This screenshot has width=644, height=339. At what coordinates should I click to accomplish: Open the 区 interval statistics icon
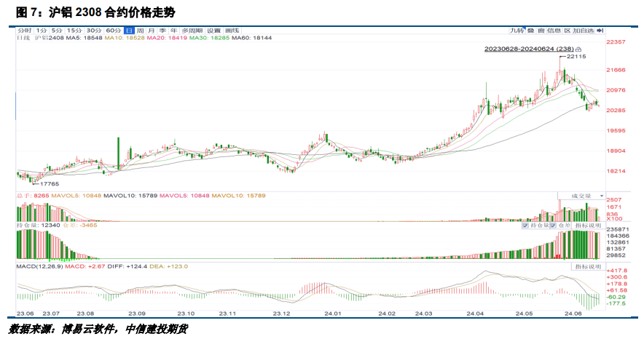click(568, 31)
